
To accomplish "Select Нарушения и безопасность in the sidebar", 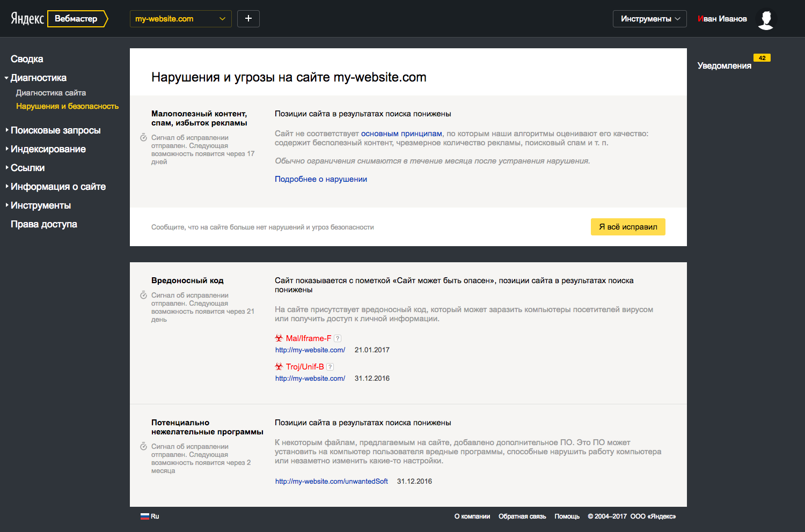I will pos(68,106).
